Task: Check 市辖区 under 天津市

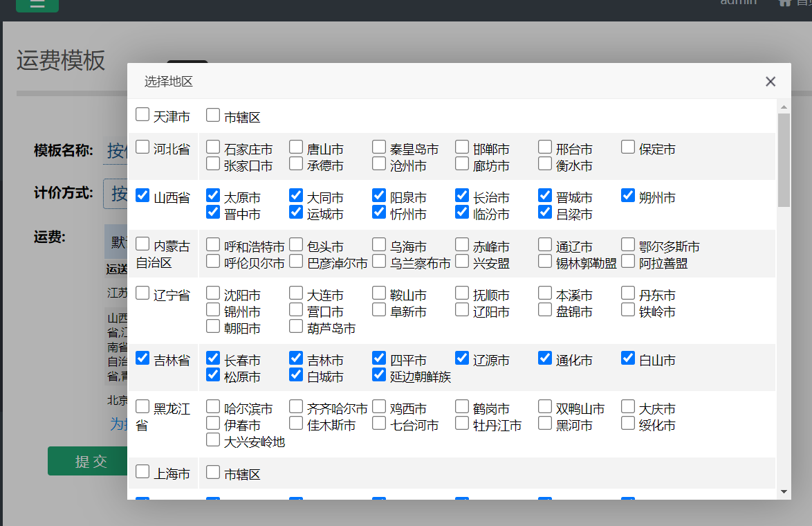Action: pyautogui.click(x=213, y=114)
